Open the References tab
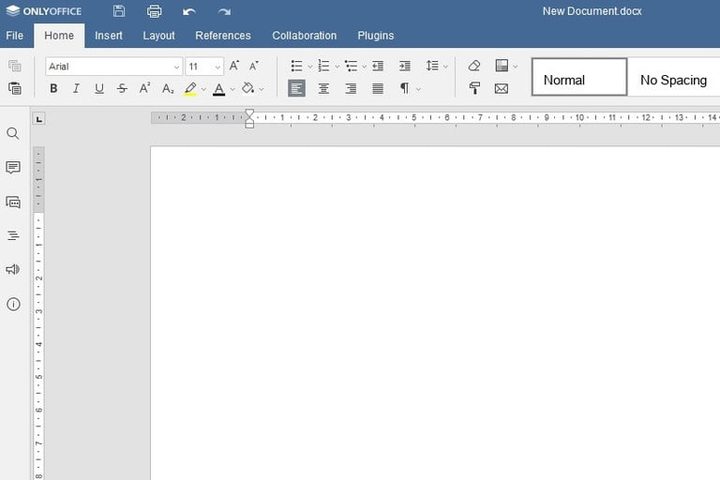This screenshot has width=720, height=480. (x=223, y=35)
